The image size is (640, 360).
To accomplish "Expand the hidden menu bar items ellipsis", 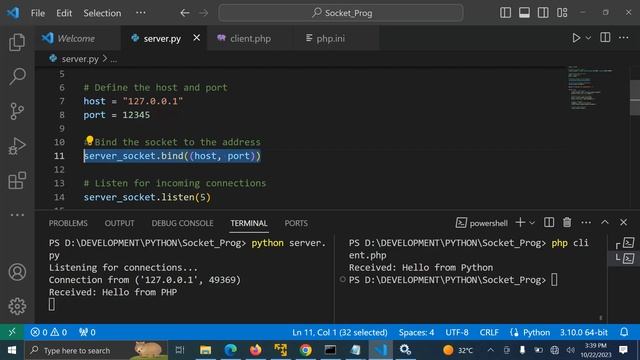I will (141, 13).
